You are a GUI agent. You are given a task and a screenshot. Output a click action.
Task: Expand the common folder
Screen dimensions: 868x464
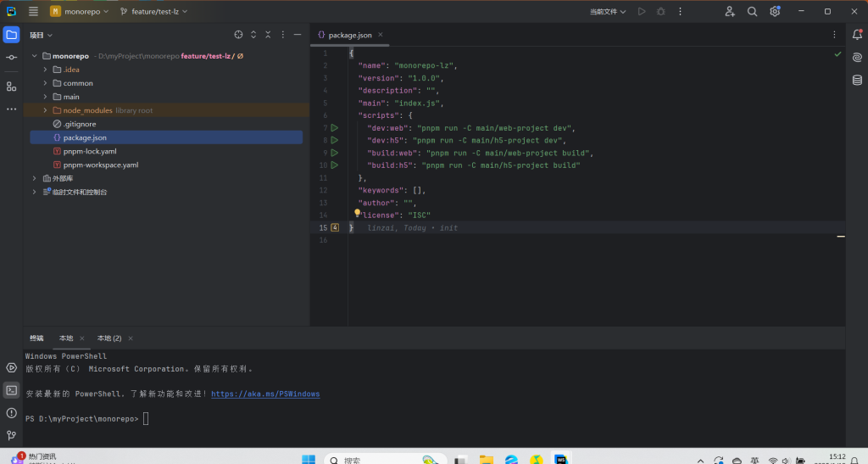click(x=45, y=83)
